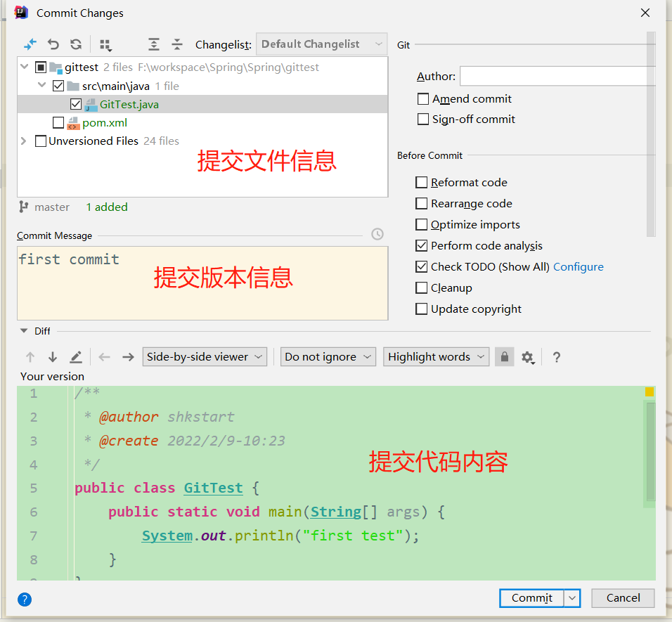This screenshot has height=622, width=672.
Task: Expand the Unversioned Files node
Action: 24,141
